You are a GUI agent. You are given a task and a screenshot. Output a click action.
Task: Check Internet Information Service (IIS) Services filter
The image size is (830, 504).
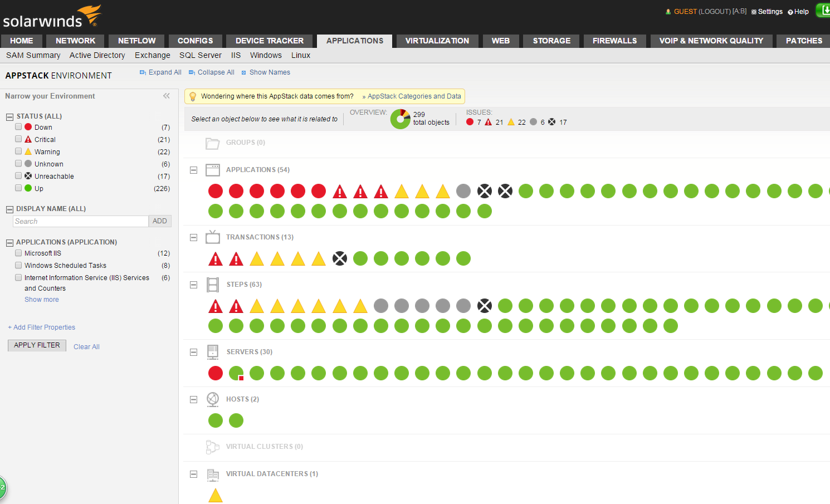click(x=18, y=277)
